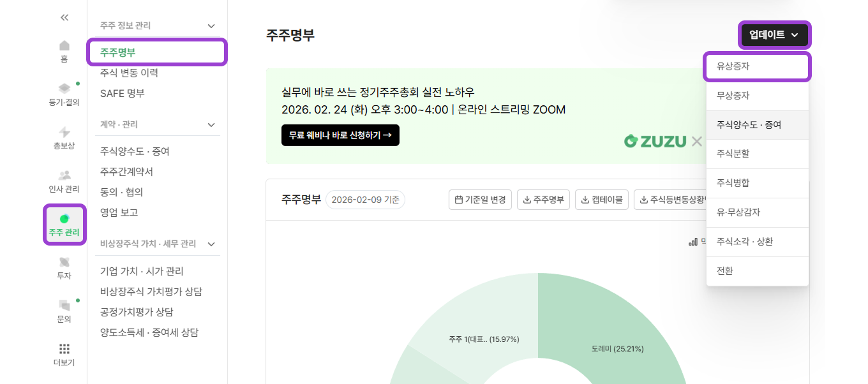The height and width of the screenshot is (384, 868).
Task: Select the 투자 icon in the sidebar
Action: [x=64, y=268]
